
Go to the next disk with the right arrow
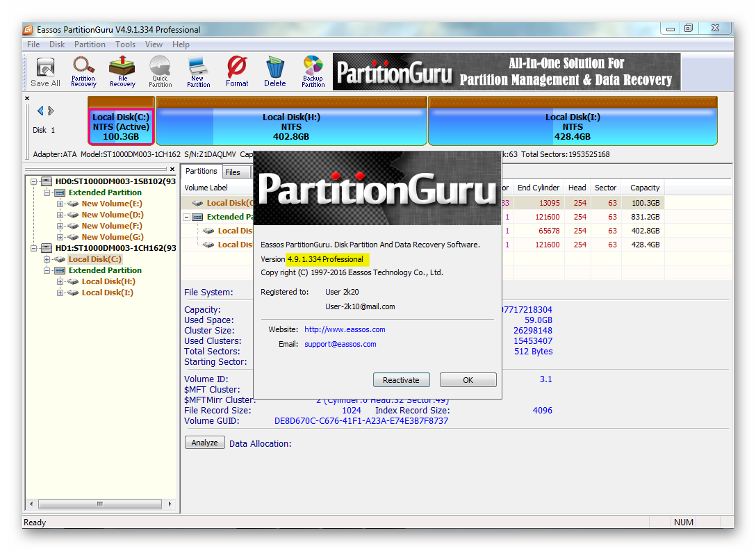(x=51, y=111)
